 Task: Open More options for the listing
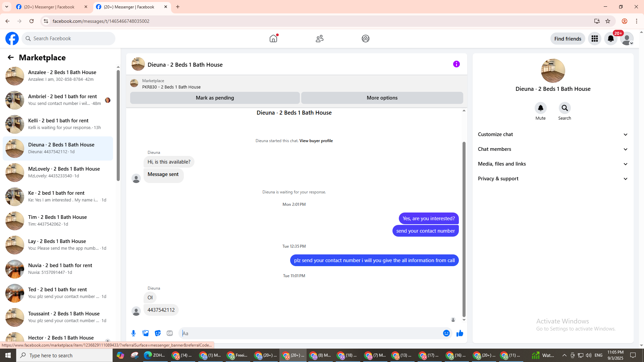pyautogui.click(x=382, y=98)
